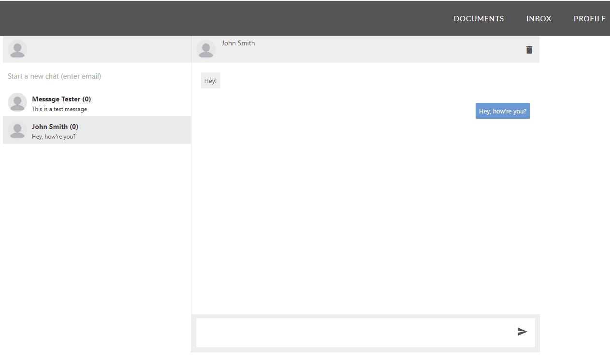The image size is (610, 364).
Task: Go to Inbox in the top navigation
Action: [x=538, y=19]
